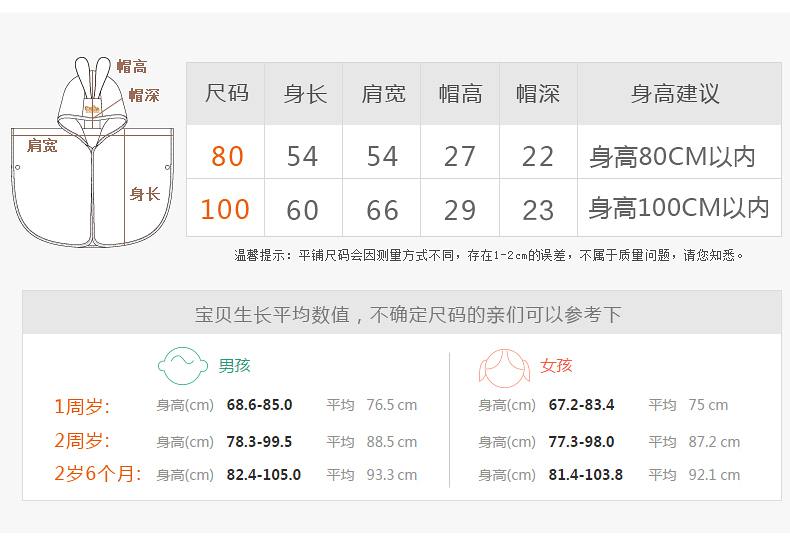This screenshot has width=790, height=544.
Task: Click the 女孩 label
Action: (556, 366)
